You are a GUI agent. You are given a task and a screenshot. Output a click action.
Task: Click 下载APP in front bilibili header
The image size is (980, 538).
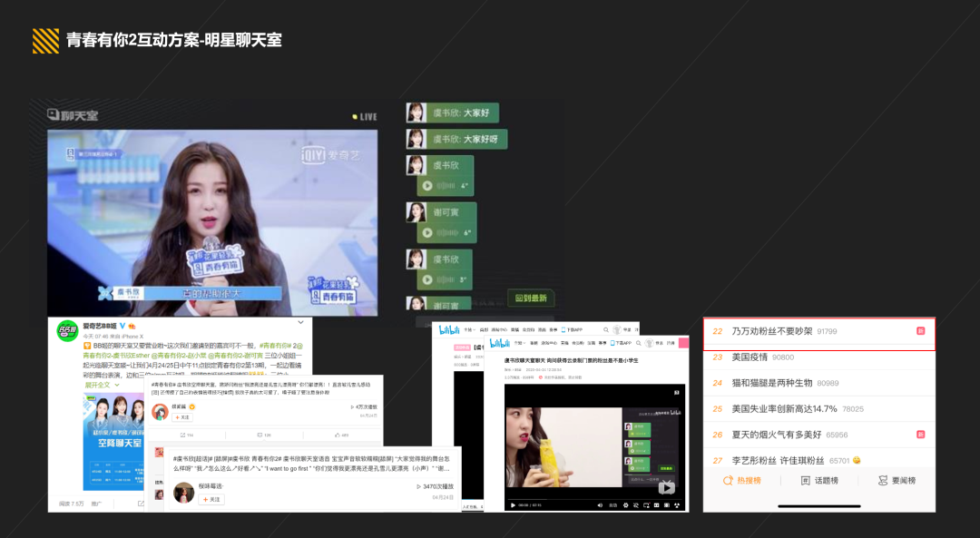(x=621, y=343)
